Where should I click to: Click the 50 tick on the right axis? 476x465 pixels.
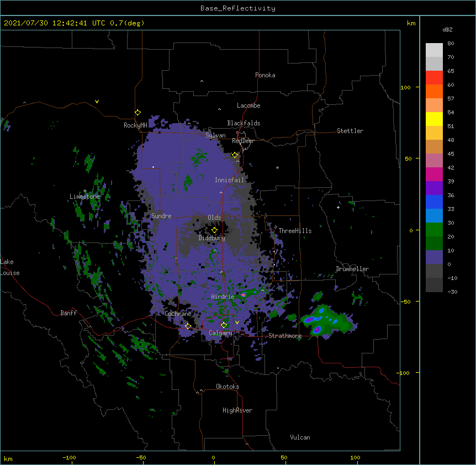coord(408,158)
